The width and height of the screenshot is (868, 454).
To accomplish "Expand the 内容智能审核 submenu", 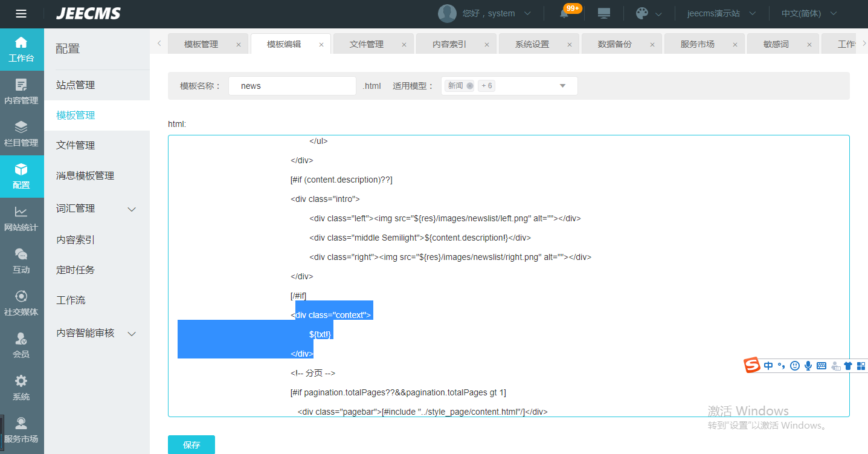I will [x=132, y=334].
